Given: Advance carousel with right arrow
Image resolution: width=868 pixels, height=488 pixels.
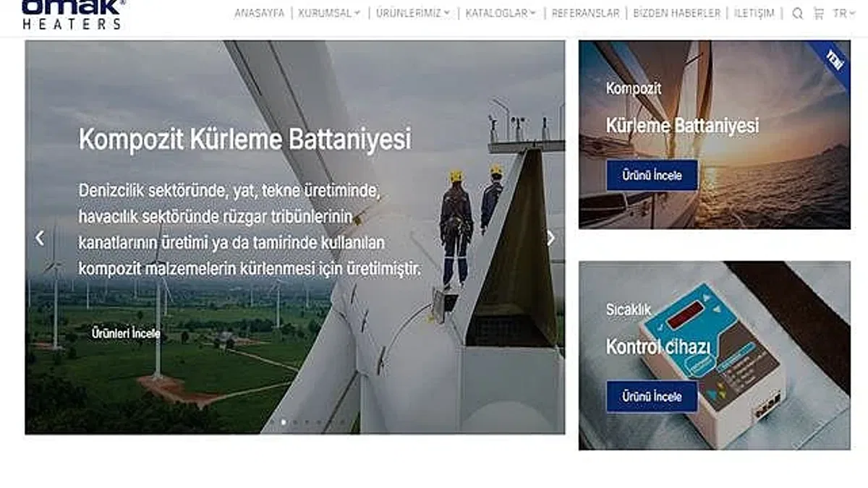Looking at the screenshot, I should pos(550,237).
